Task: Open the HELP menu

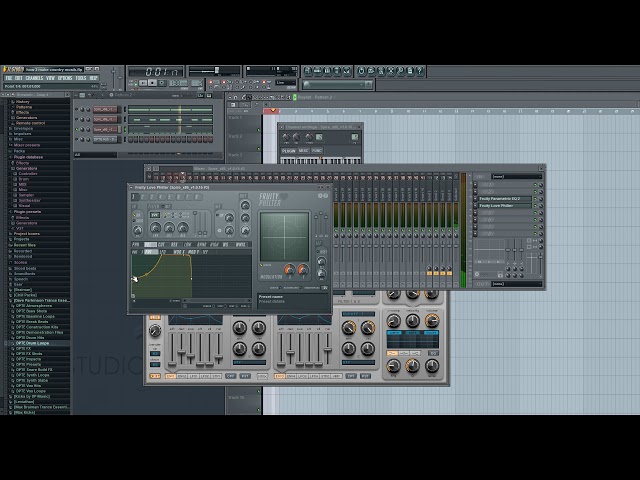Action: (x=93, y=78)
